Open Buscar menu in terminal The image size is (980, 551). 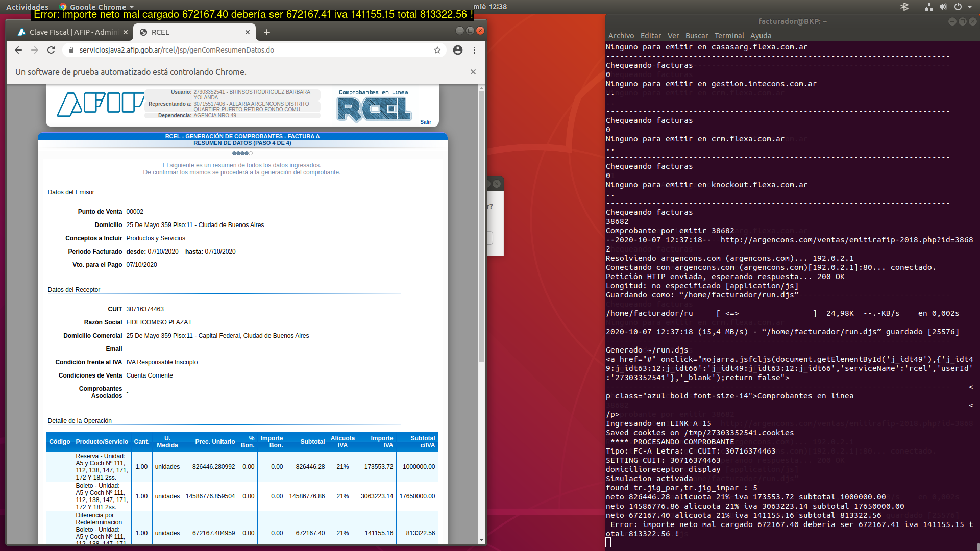point(697,36)
